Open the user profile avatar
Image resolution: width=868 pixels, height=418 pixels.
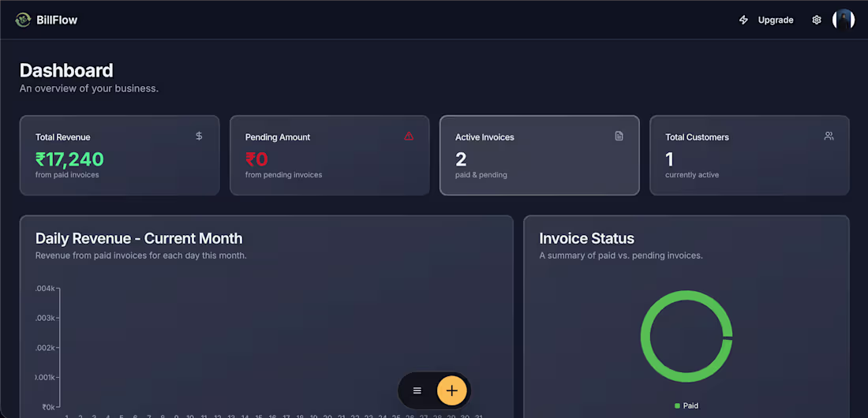843,20
